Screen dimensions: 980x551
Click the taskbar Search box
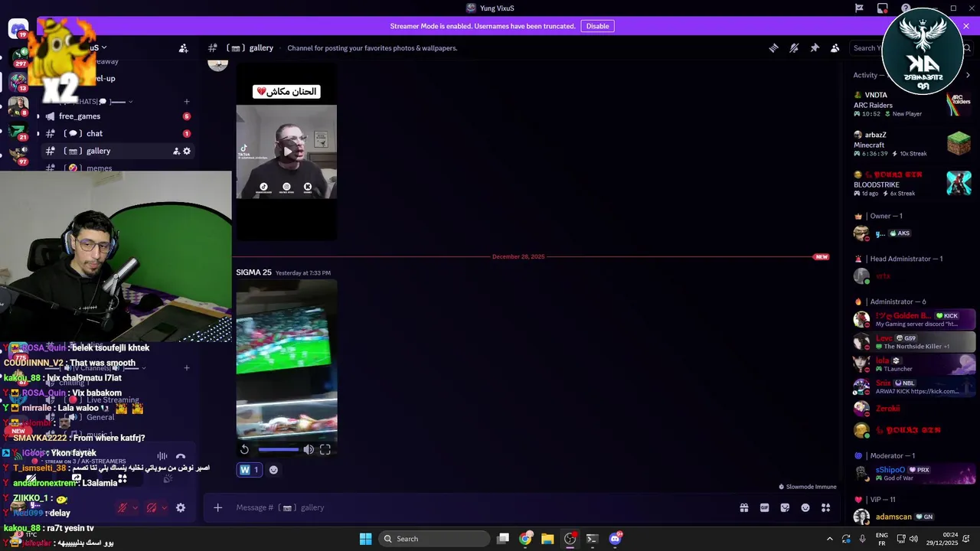[434, 539]
